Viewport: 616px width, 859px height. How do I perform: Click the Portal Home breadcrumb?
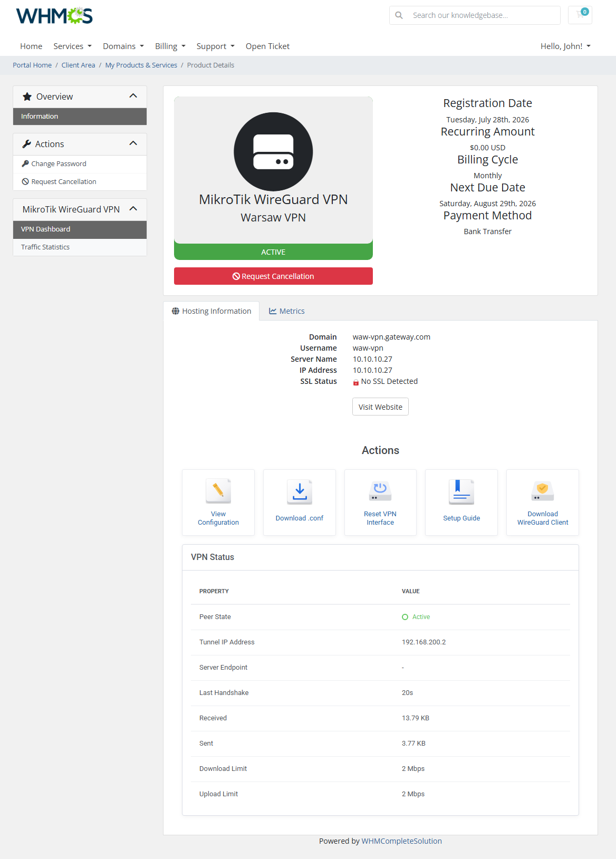click(x=32, y=65)
